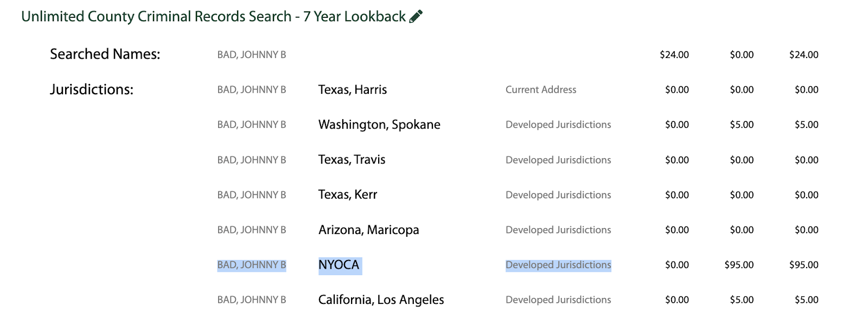Click BAD, JOHNNY B in Searched Names row

[252, 55]
